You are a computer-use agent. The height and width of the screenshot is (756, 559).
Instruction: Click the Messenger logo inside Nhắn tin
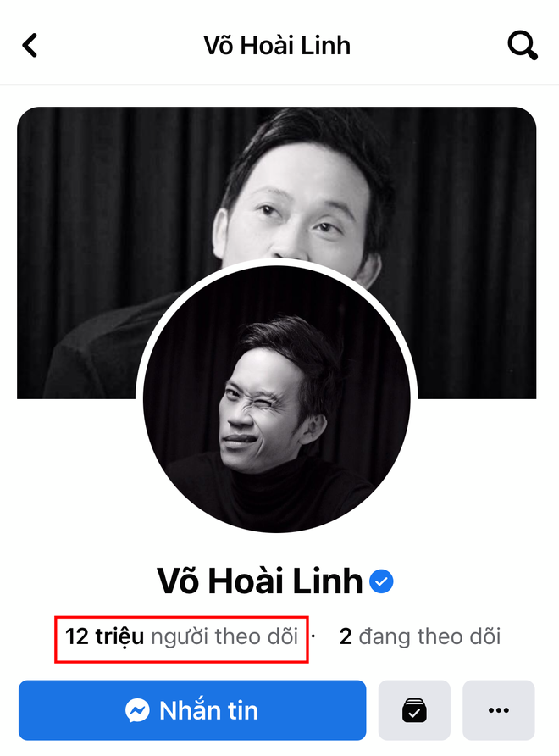coord(137,710)
